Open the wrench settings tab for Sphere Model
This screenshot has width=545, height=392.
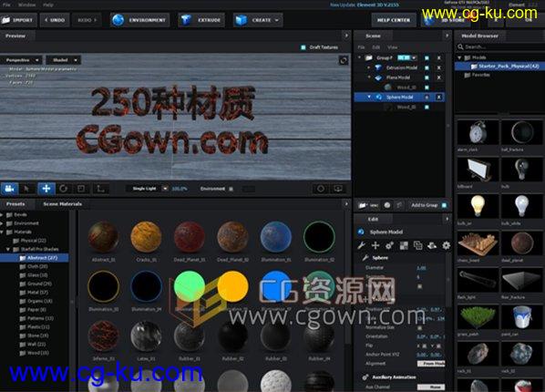[362, 245]
